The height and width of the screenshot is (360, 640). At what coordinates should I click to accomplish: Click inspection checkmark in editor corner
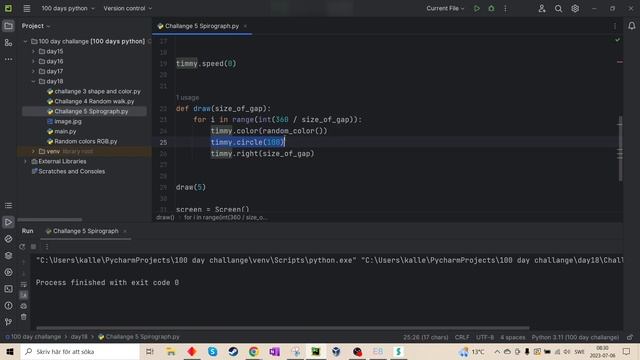[x=617, y=40]
